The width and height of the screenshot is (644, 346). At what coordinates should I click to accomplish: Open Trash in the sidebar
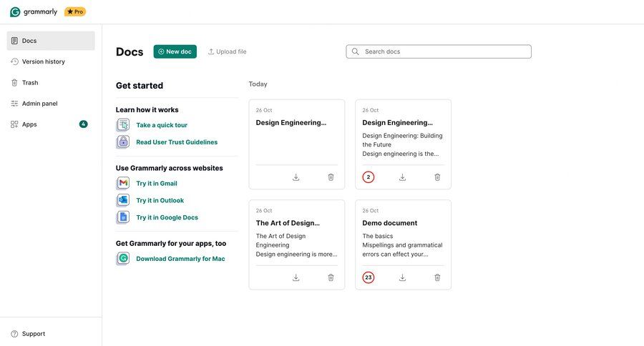pos(51,82)
